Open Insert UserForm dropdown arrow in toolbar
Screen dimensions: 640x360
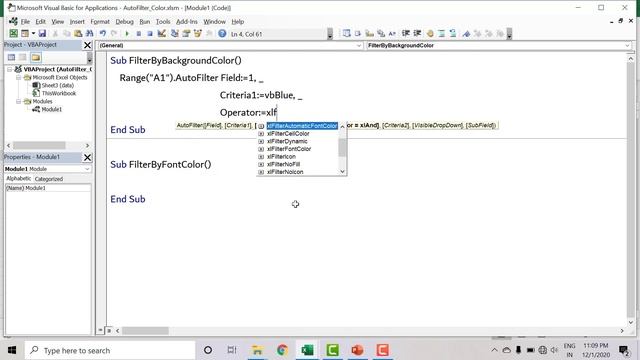[x=33, y=34]
